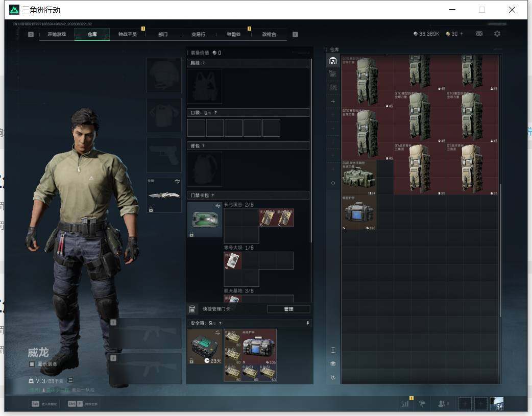Open the settings gear in top bar
532x416 pixels.
[497, 34]
